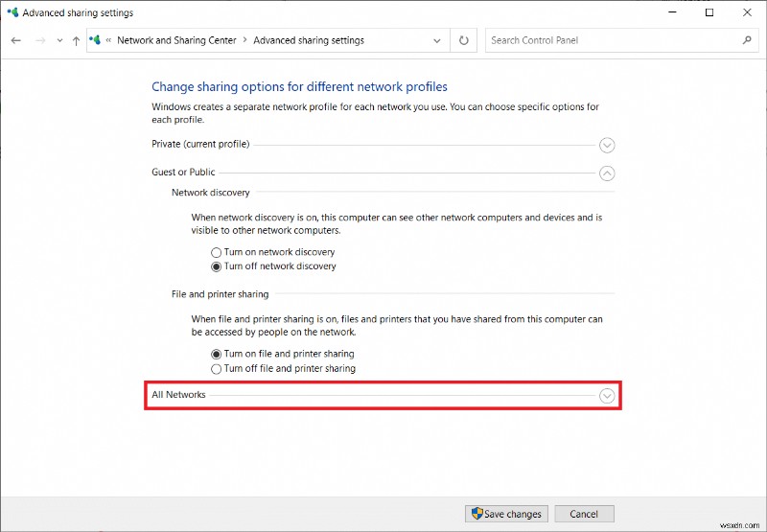767x532 pixels.
Task: Select Turn on network discovery
Action: tap(273, 252)
